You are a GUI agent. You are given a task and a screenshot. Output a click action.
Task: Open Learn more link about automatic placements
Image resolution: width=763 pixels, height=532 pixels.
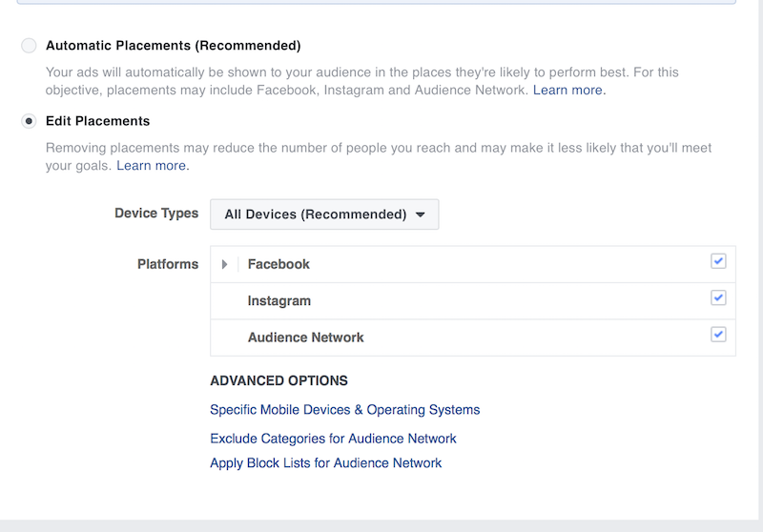(x=569, y=91)
